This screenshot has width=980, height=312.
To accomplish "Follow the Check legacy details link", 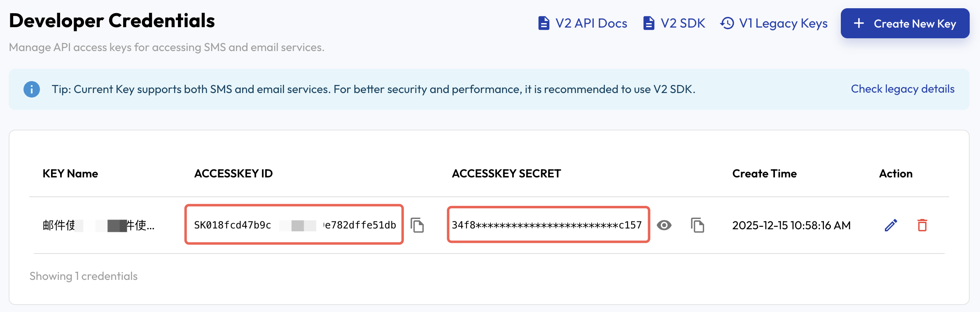I will pyautogui.click(x=903, y=89).
